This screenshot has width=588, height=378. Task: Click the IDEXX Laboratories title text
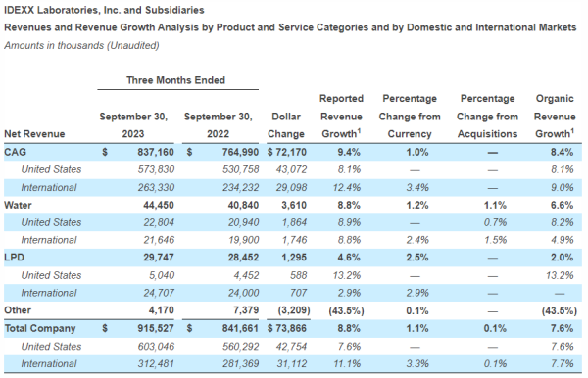click(x=104, y=10)
